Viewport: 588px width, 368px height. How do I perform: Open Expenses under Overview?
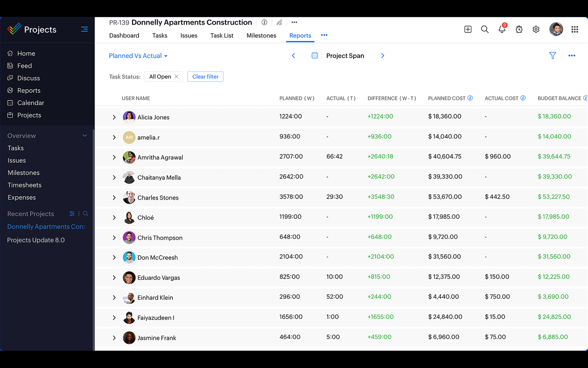tap(22, 197)
